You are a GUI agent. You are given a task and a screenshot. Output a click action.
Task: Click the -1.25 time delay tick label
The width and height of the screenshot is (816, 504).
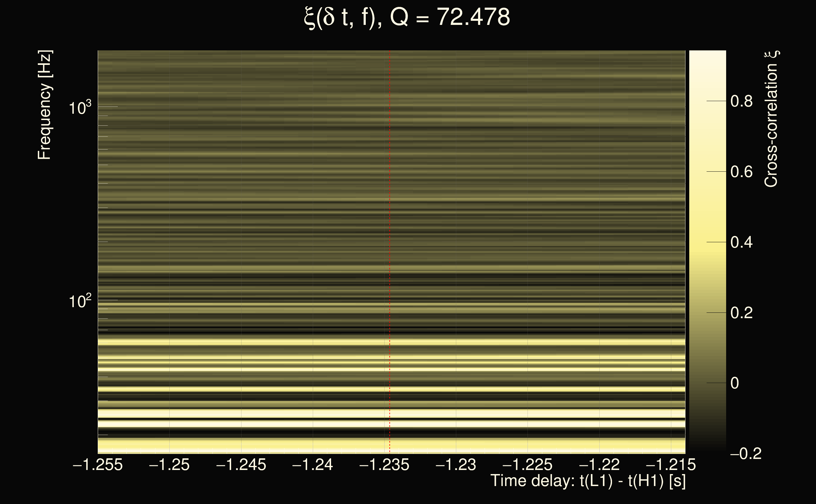pyautogui.click(x=169, y=465)
